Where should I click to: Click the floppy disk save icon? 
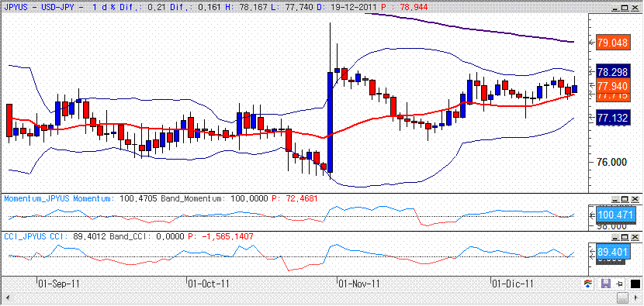pos(605,284)
